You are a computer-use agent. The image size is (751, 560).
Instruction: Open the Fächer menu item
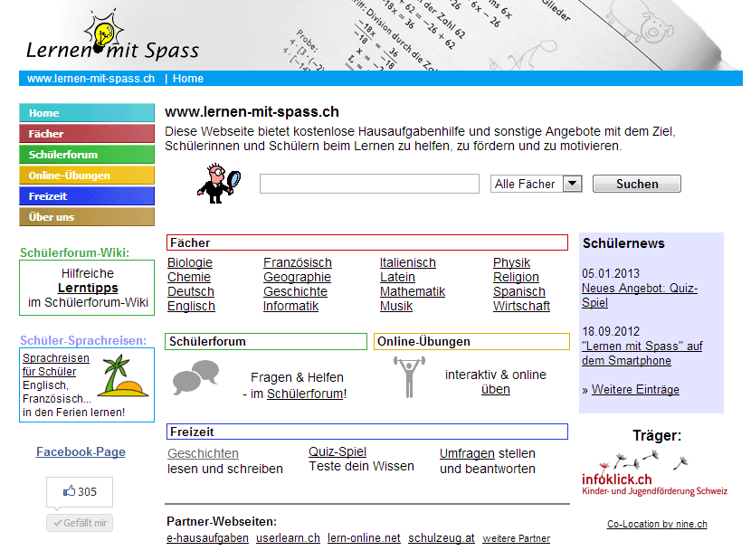click(87, 134)
